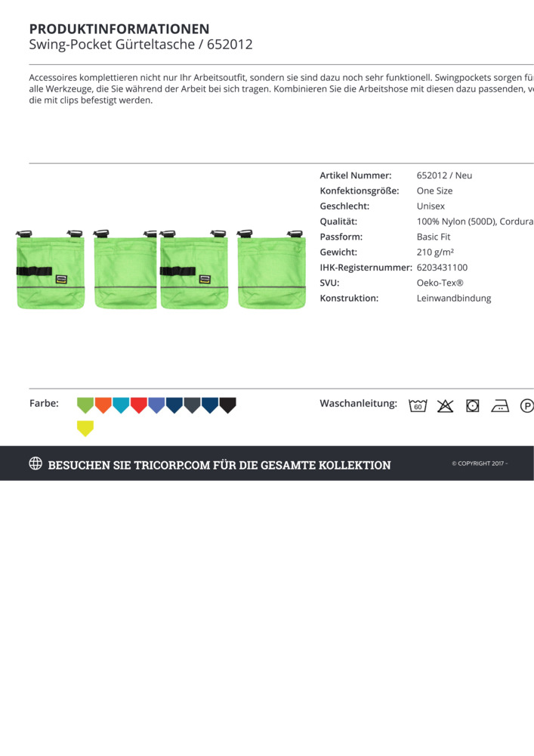Click the PRODUKTINFORMATIONEN heading
The width and height of the screenshot is (534, 756).
119,29
